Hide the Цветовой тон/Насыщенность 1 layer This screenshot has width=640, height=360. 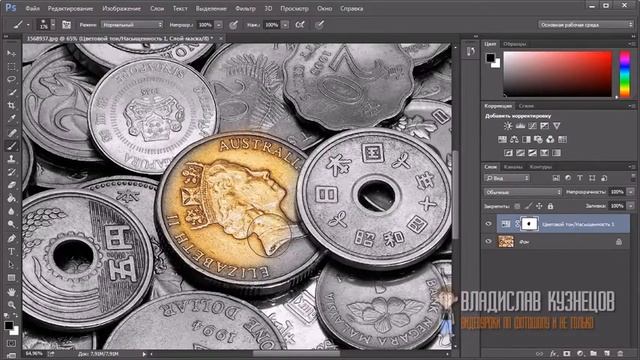488,224
